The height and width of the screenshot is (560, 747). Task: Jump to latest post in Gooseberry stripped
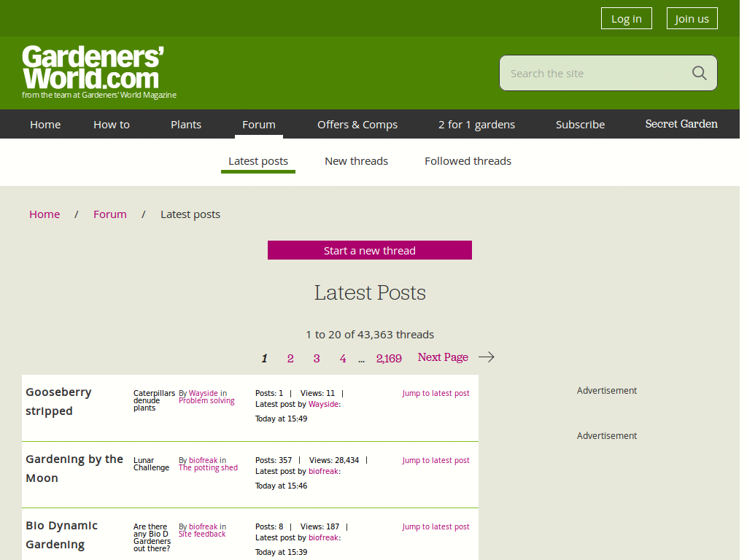coord(436,393)
